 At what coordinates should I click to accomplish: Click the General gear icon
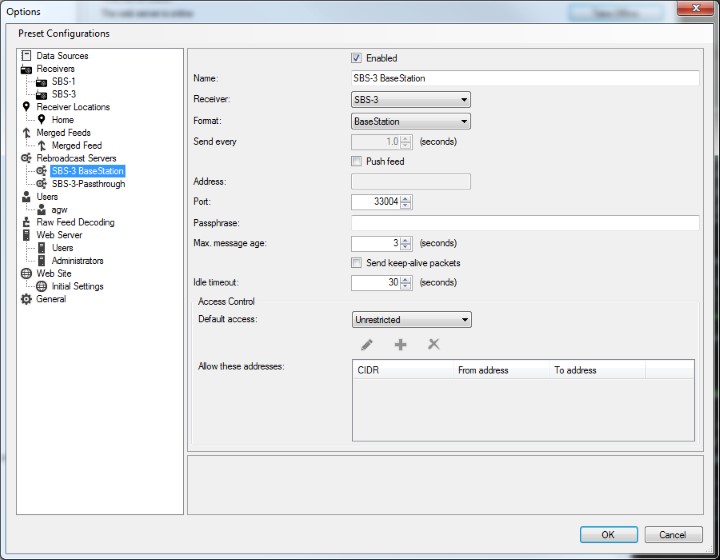coord(27,299)
